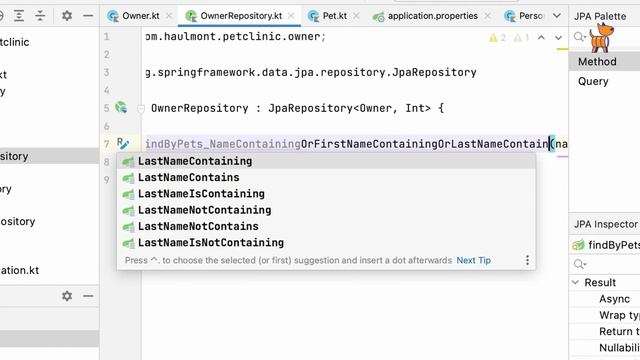Screen dimensions: 640x360
Task: Select Return type property row
Action: (x=619, y=331)
